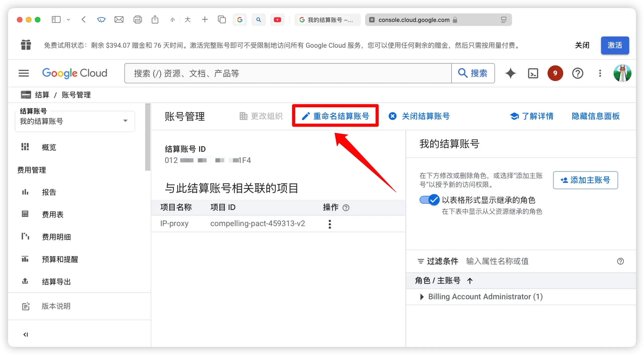Open the three-dot actions for IP-proxy project

coord(330,224)
